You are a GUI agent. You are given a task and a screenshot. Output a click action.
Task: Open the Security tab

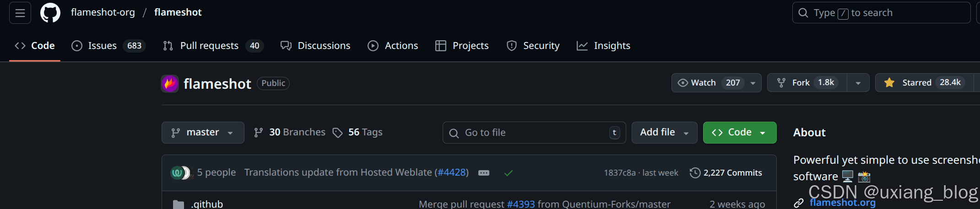click(x=533, y=46)
